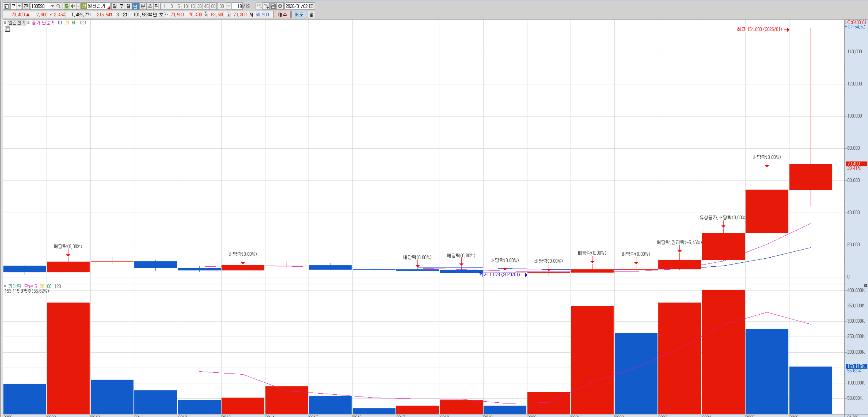Click the date field 2026/01/02
868x417 pixels.
(296, 6)
